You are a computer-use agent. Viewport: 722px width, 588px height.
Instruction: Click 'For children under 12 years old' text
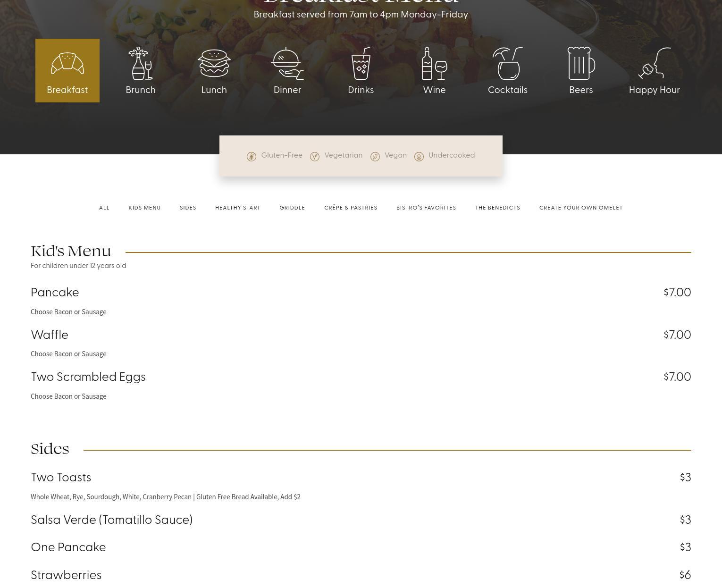pyautogui.click(x=78, y=266)
